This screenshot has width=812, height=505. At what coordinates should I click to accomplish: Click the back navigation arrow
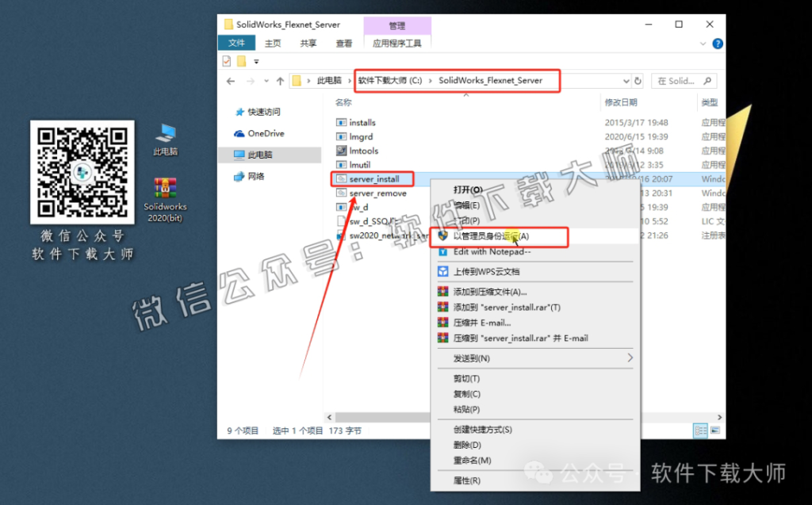click(x=230, y=81)
